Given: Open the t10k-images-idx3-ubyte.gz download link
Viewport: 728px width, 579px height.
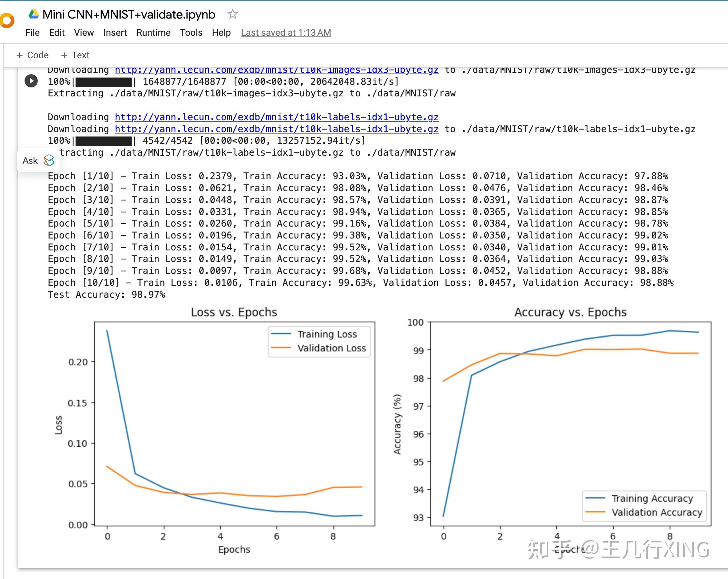Looking at the screenshot, I should tap(276, 70).
